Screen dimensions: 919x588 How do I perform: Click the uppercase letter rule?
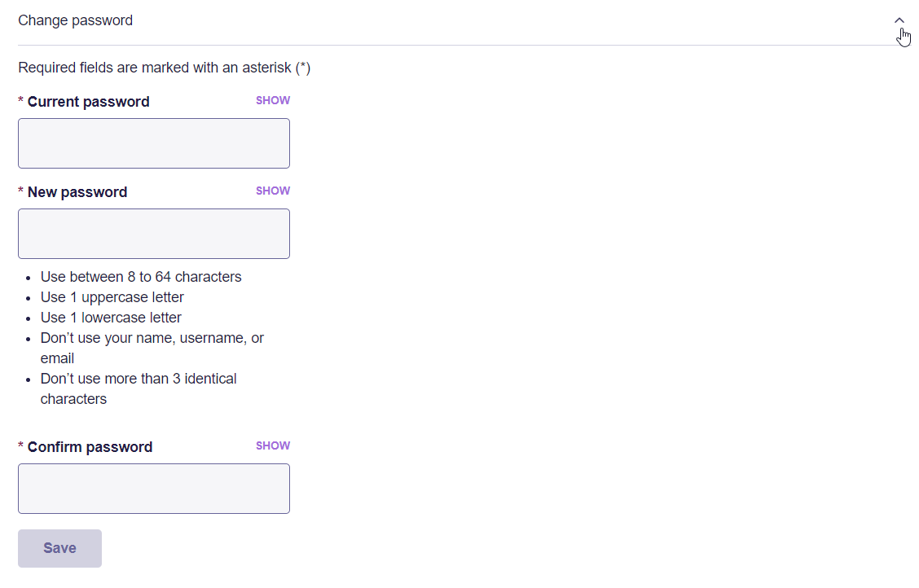pyautogui.click(x=112, y=297)
